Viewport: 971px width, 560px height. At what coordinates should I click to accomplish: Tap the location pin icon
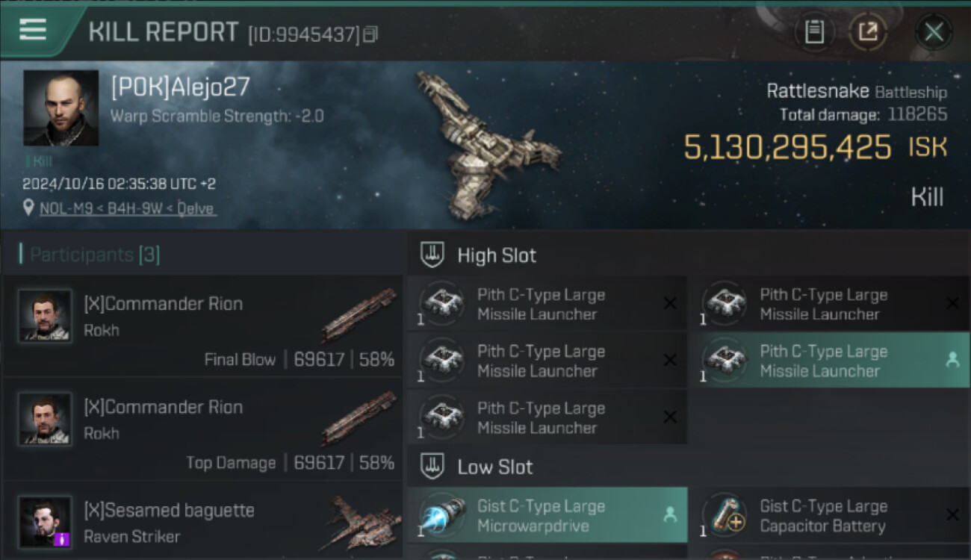[28, 208]
